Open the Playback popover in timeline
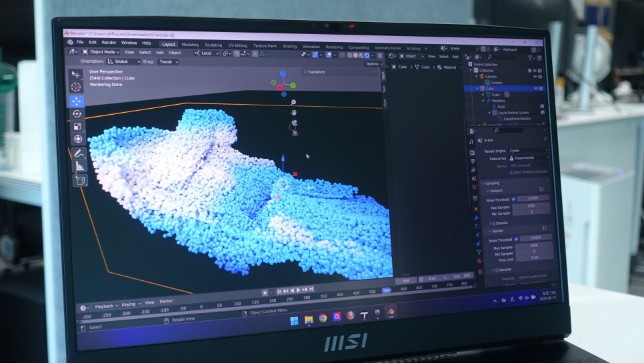This screenshot has height=363, width=644. [x=106, y=306]
